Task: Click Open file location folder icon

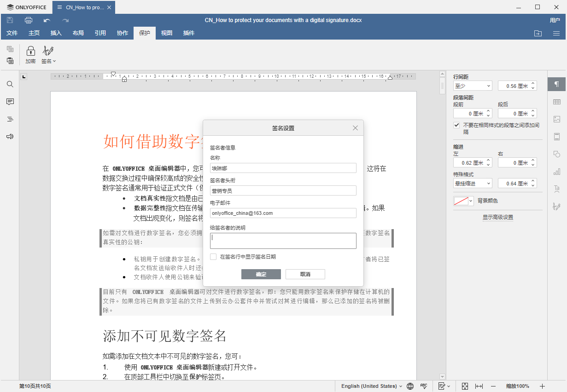Action: pos(538,33)
